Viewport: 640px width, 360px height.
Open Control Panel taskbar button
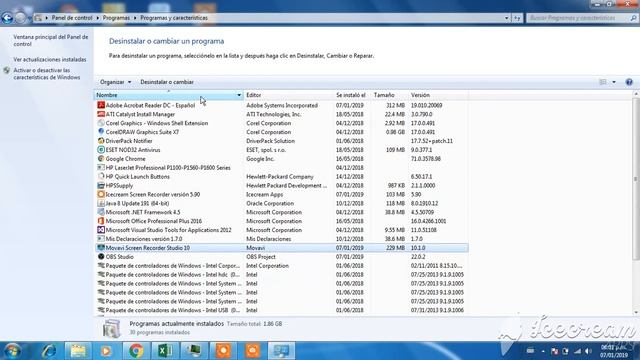tap(281, 351)
